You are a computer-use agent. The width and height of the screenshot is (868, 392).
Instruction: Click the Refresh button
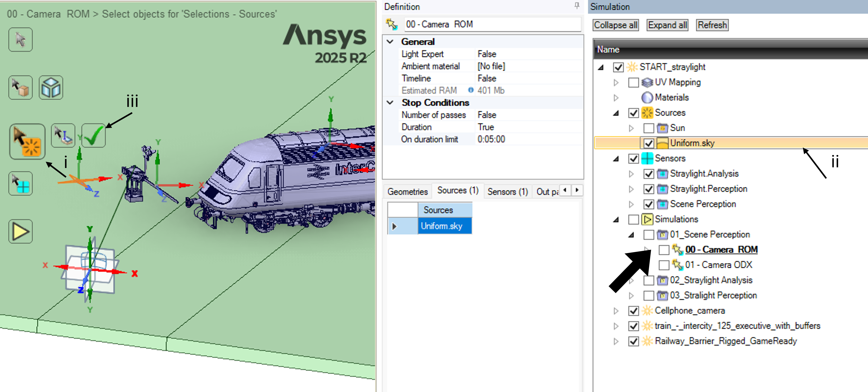pyautogui.click(x=712, y=25)
